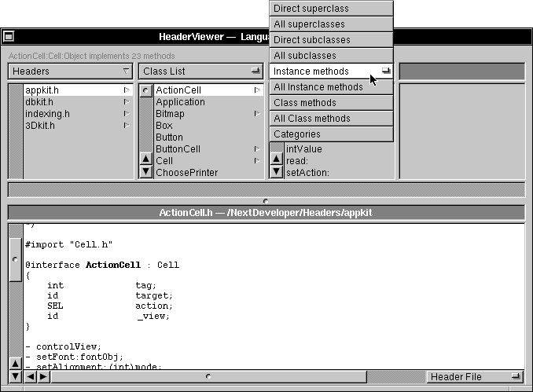Select setAction: method
Viewport: 533px width, 392px height.
340,173
